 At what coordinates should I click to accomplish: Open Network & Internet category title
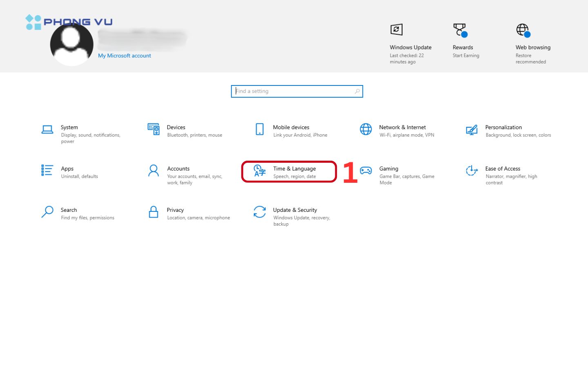(403, 127)
